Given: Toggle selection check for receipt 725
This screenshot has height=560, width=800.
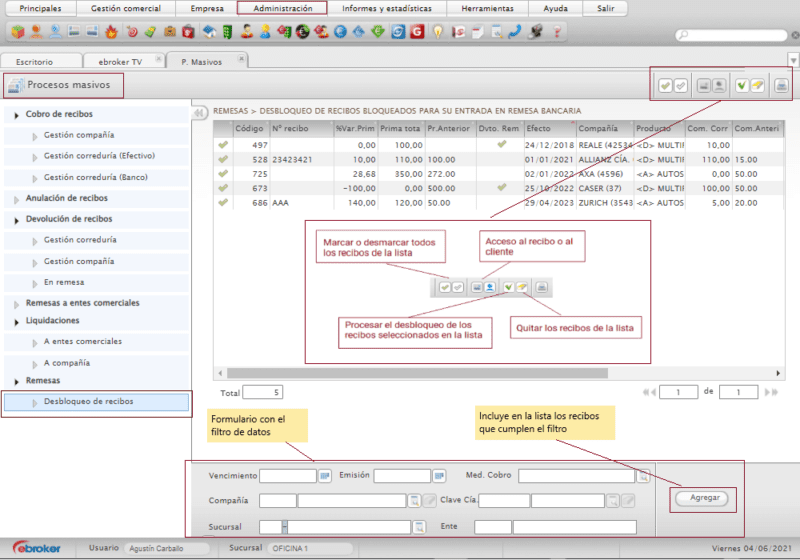Looking at the screenshot, I should [223, 173].
